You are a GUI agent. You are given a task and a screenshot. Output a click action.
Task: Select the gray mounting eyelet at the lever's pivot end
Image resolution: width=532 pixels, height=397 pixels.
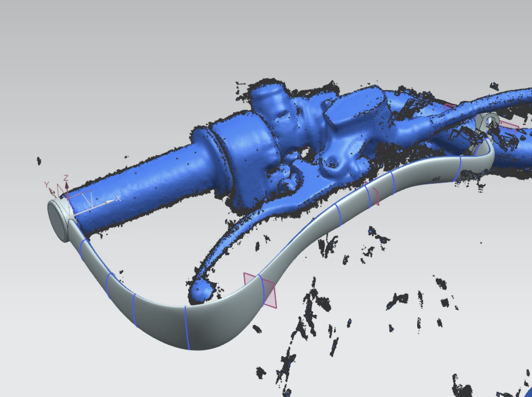click(x=488, y=124)
